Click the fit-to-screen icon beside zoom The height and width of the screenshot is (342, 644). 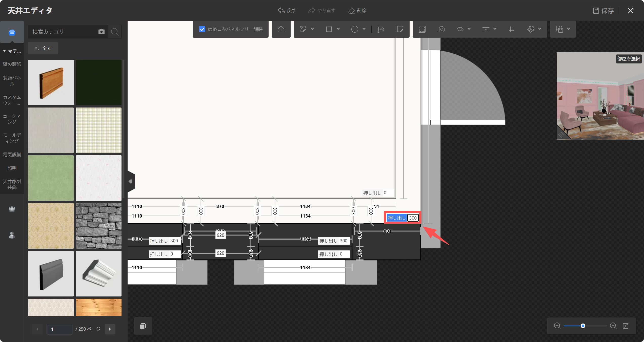coord(626,326)
